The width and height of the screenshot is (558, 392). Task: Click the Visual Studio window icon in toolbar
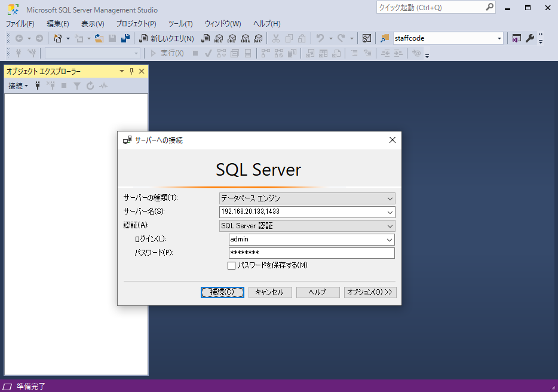click(516, 38)
